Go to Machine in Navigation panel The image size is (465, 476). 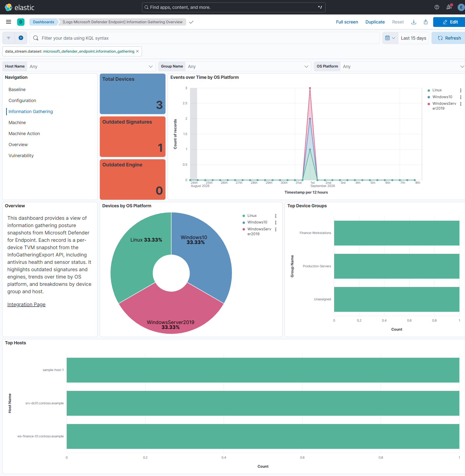pos(17,123)
